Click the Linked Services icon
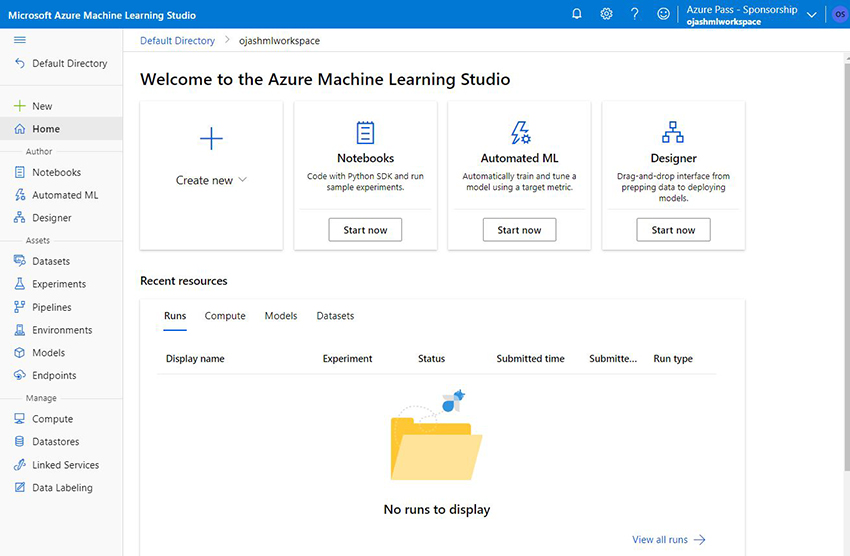 click(x=20, y=465)
